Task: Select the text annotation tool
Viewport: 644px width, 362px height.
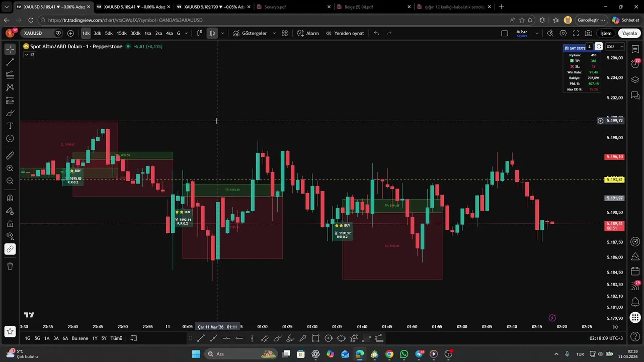Action: (10, 126)
